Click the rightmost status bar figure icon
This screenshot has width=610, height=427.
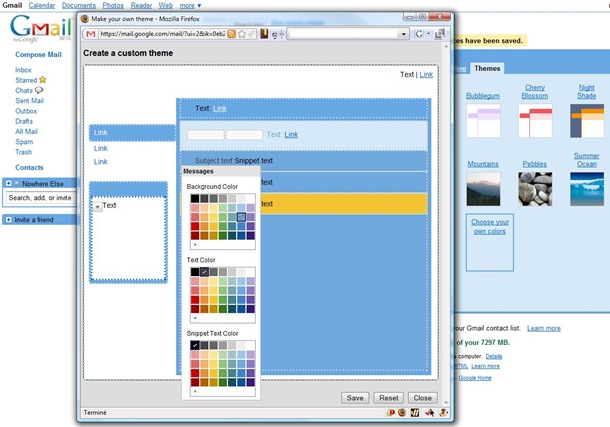tap(443, 413)
